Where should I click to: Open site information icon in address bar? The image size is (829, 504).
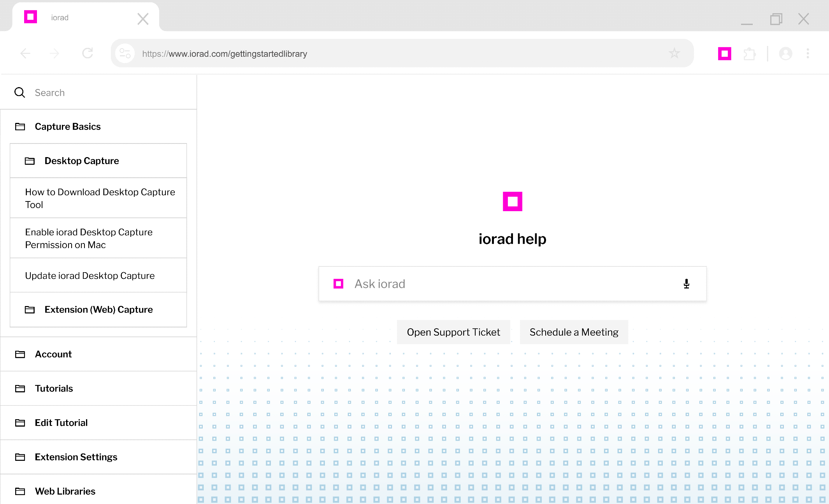[x=125, y=53]
